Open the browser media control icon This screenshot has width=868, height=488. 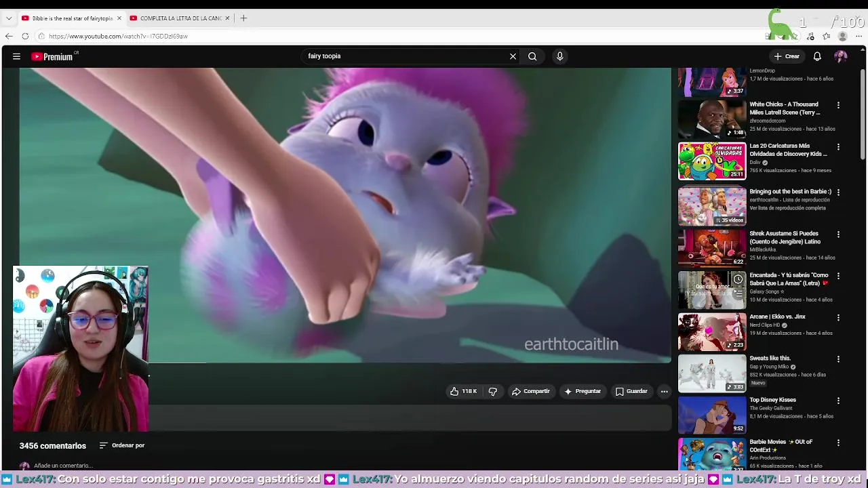tap(810, 36)
